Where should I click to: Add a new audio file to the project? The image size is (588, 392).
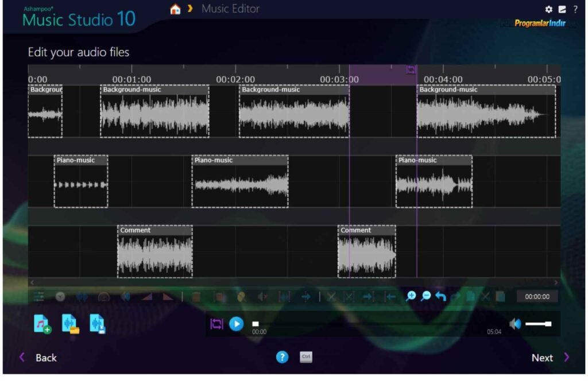(42, 324)
